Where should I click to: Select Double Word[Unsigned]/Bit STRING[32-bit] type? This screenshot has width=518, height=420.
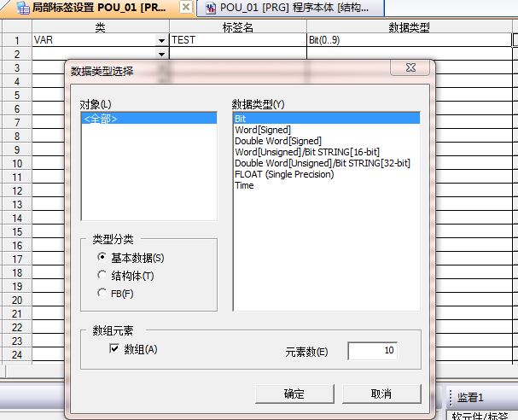click(323, 163)
